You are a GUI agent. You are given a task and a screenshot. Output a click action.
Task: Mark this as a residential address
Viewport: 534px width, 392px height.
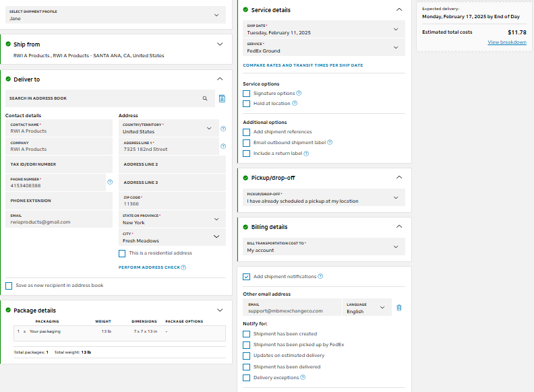[x=122, y=253]
